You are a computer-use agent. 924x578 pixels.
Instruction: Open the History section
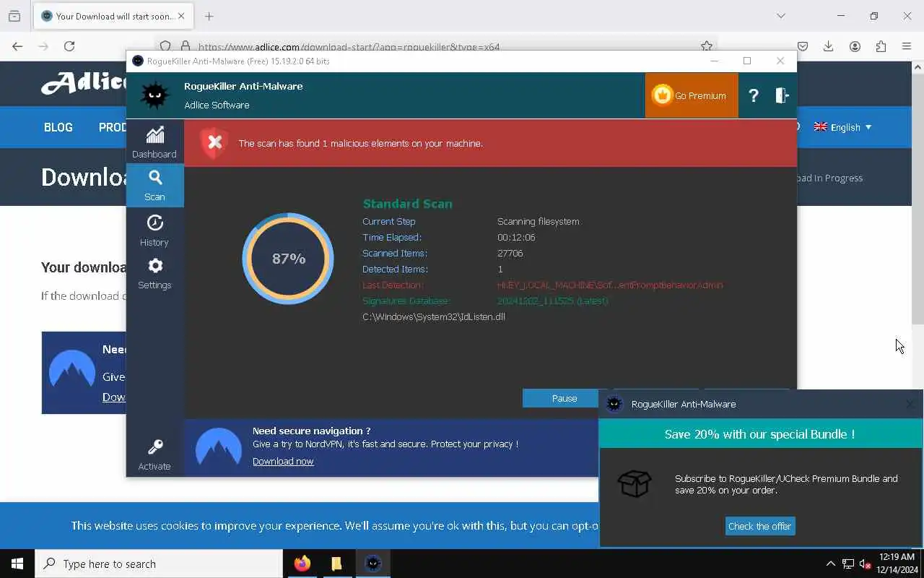(x=154, y=230)
